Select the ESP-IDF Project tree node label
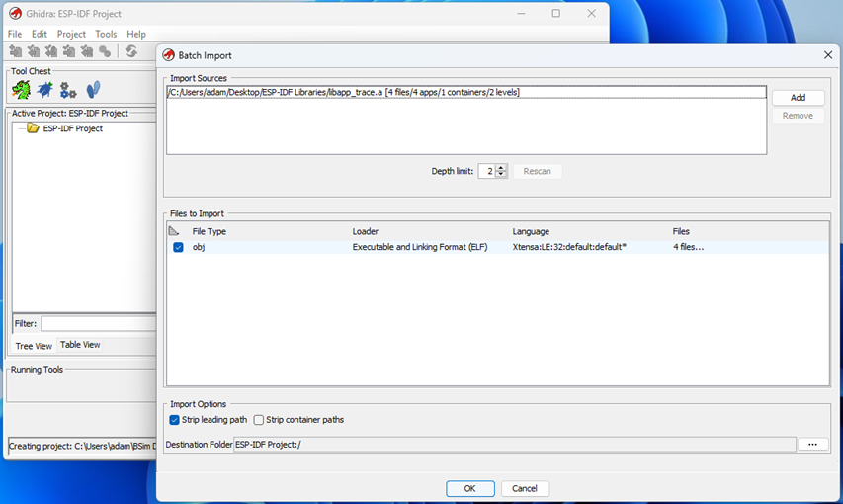This screenshot has width=843, height=504. coord(72,128)
